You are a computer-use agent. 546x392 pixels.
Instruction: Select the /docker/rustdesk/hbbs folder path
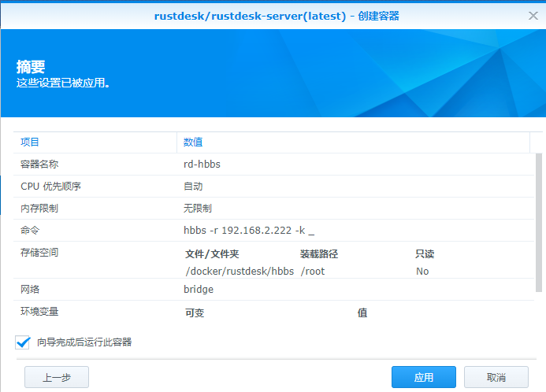pos(240,272)
